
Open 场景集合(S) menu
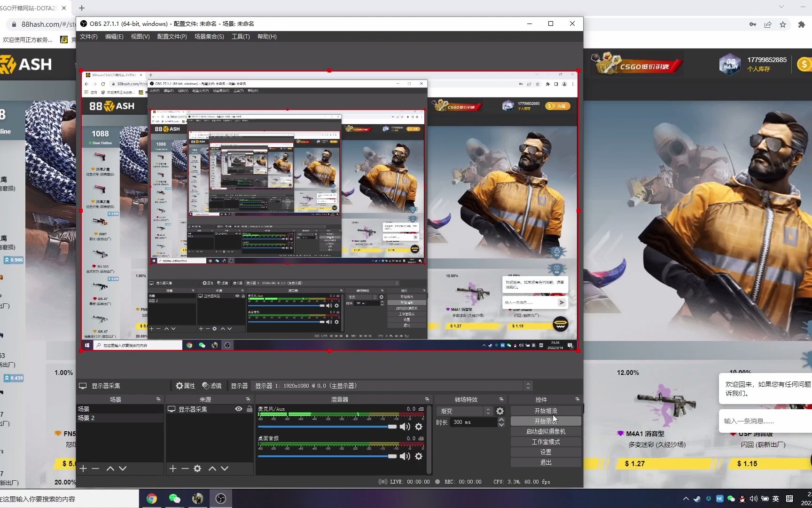(x=209, y=37)
